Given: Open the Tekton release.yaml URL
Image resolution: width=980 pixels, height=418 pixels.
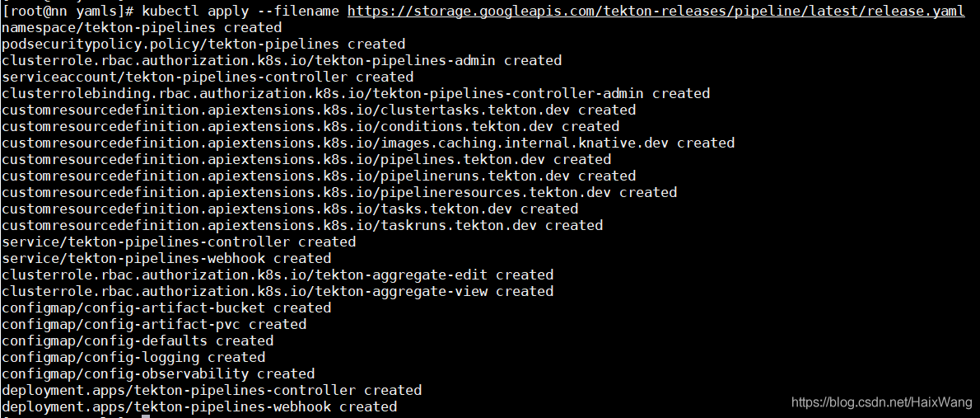Looking at the screenshot, I should pos(656,11).
